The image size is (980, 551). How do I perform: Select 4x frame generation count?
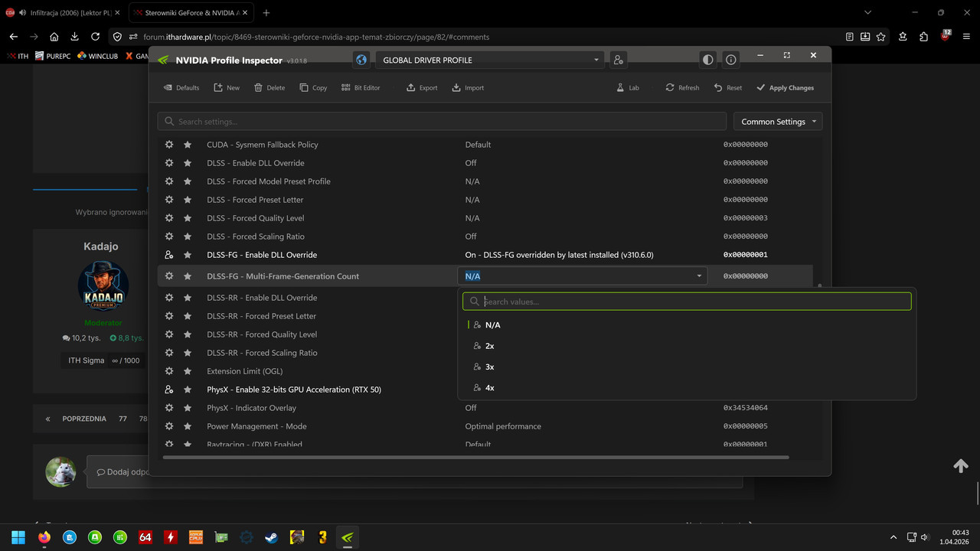[x=687, y=388]
